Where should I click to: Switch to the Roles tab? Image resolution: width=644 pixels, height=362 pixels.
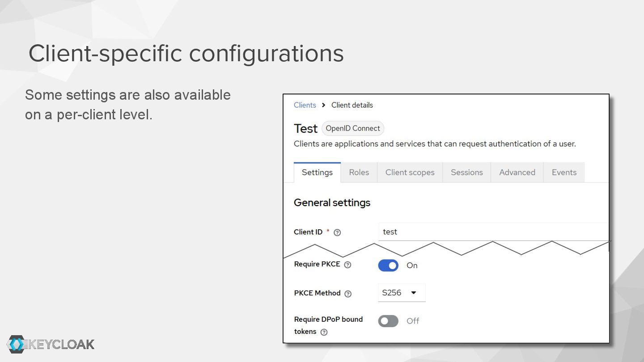pos(359,173)
